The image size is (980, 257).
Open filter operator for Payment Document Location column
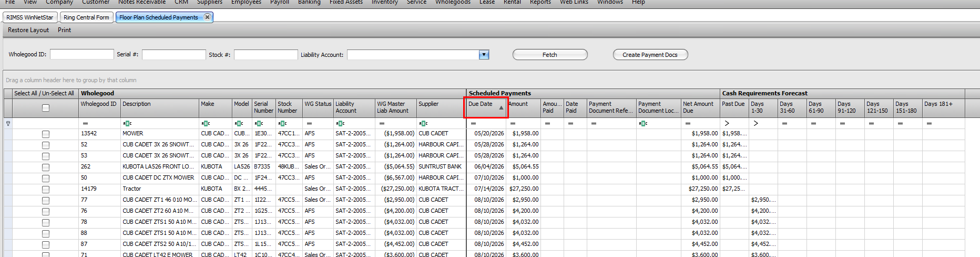point(643,123)
